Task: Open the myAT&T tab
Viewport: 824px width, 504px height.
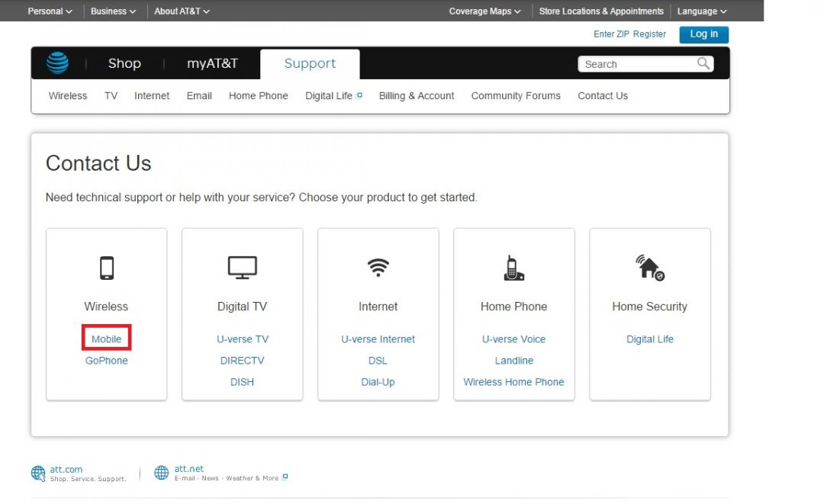Action: coord(212,64)
